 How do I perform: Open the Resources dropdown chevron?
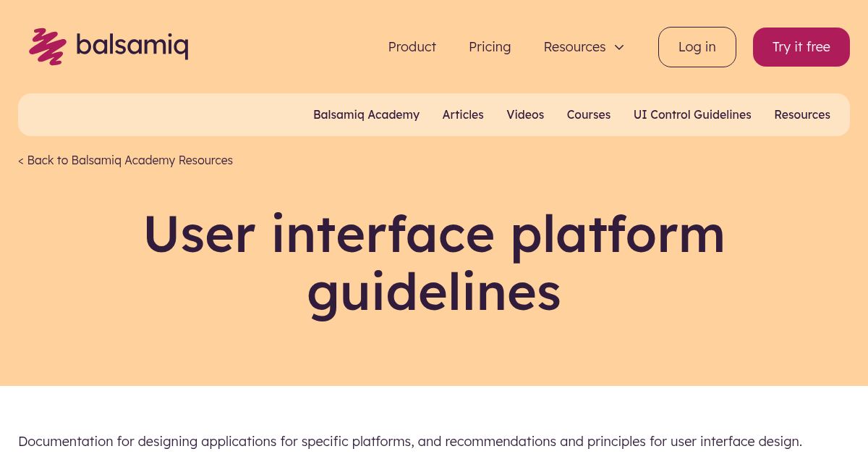(x=619, y=47)
